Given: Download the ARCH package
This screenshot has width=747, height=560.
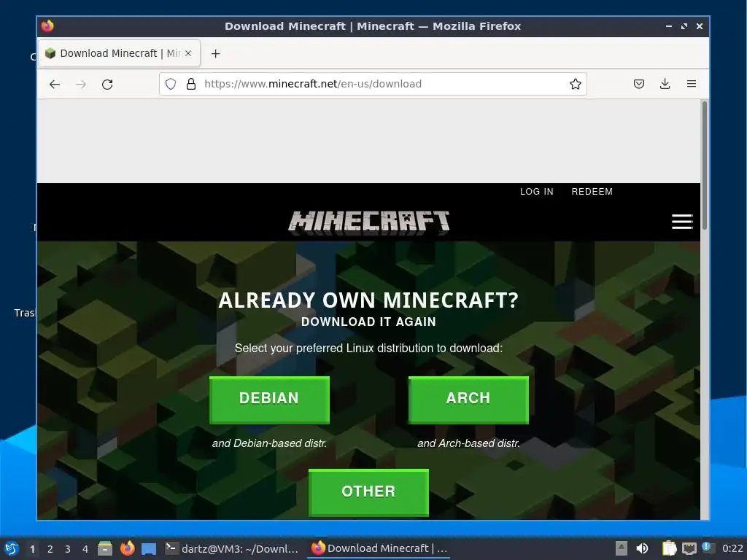Looking at the screenshot, I should [x=468, y=399].
